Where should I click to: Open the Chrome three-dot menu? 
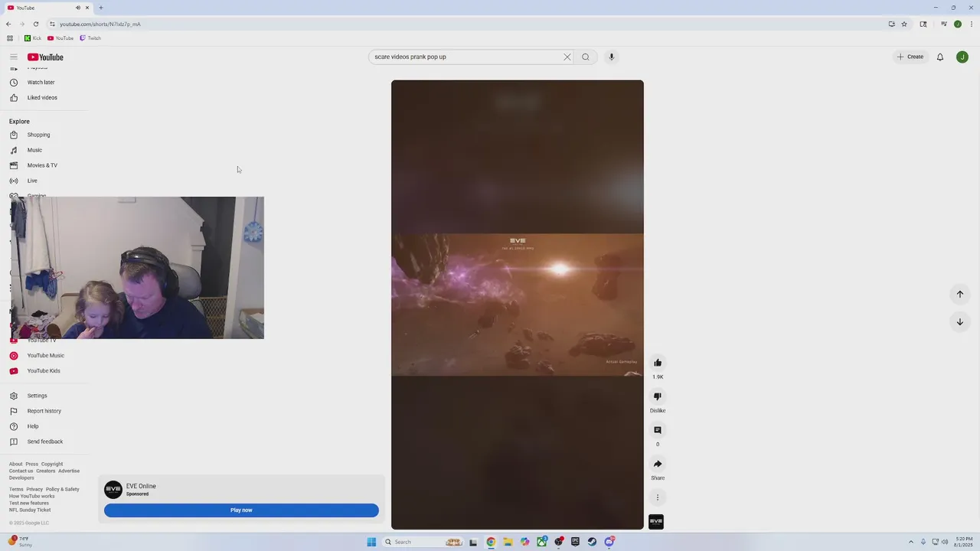[x=970, y=24]
